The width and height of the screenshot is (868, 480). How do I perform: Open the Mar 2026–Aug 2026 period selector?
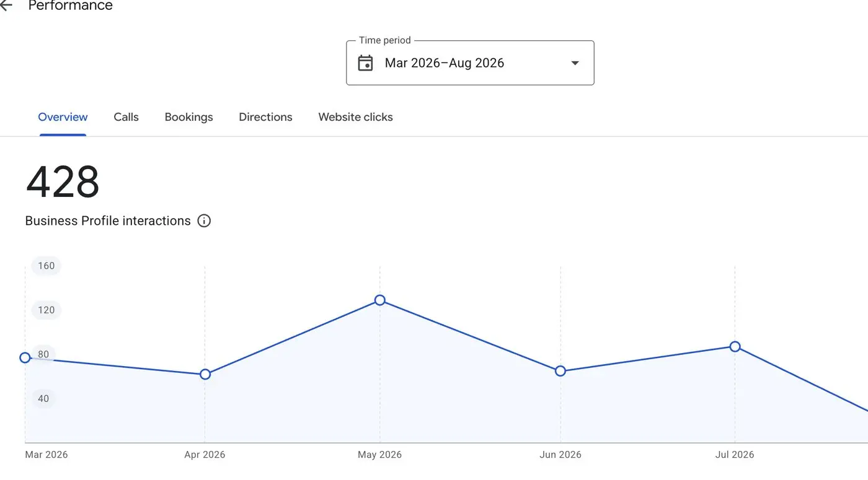click(470, 63)
